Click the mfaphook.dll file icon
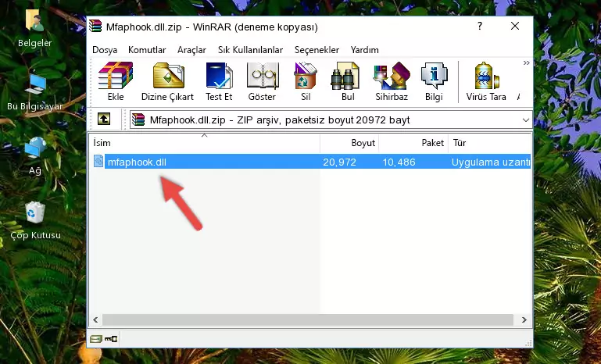Screen dimensions: 601x364 tap(98, 162)
